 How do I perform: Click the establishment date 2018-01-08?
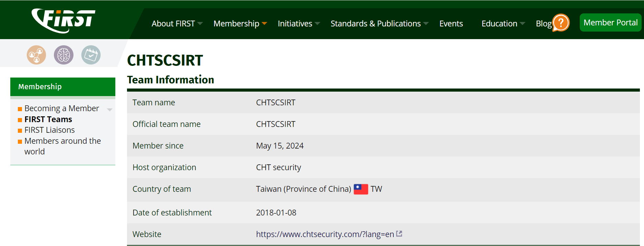tap(276, 213)
